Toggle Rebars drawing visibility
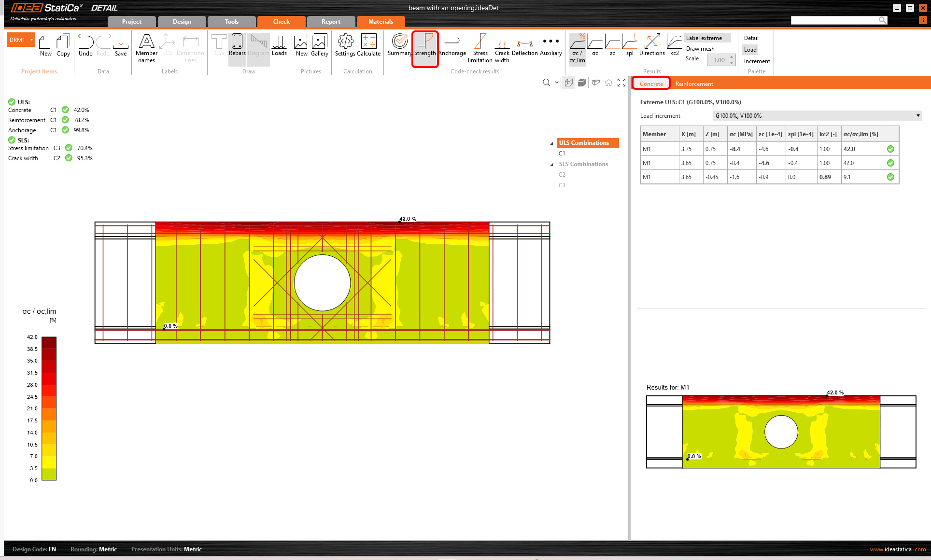 237,46
